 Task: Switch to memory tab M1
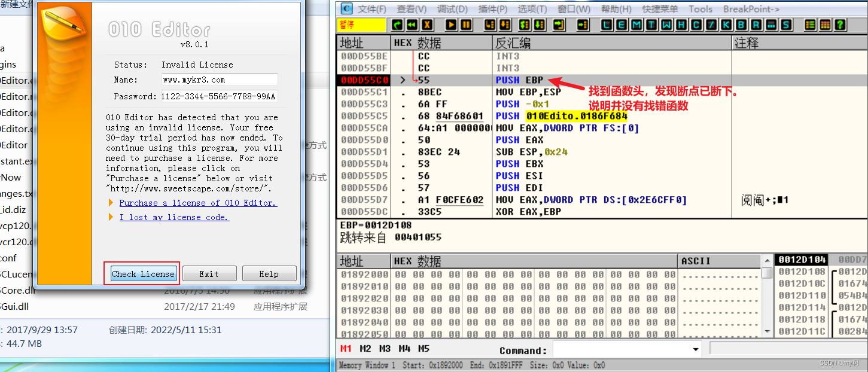click(346, 349)
